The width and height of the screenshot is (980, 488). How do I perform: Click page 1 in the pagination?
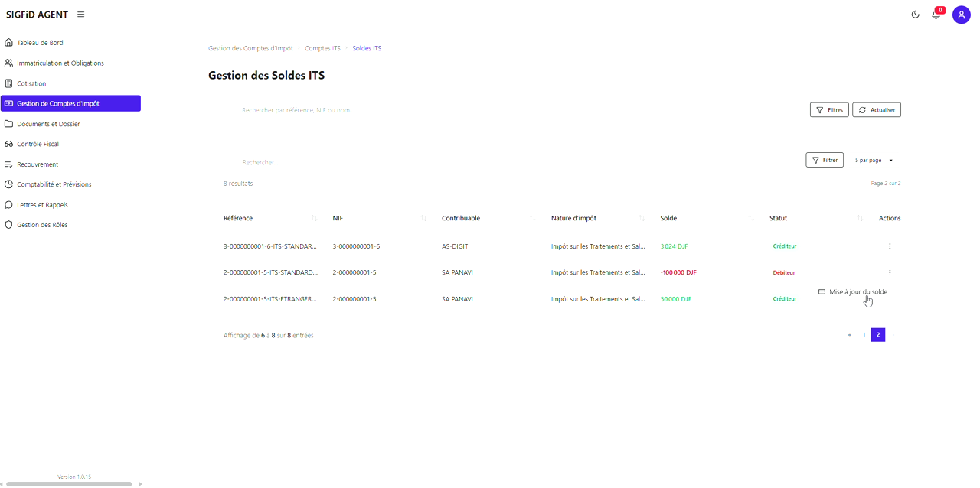coord(863,334)
